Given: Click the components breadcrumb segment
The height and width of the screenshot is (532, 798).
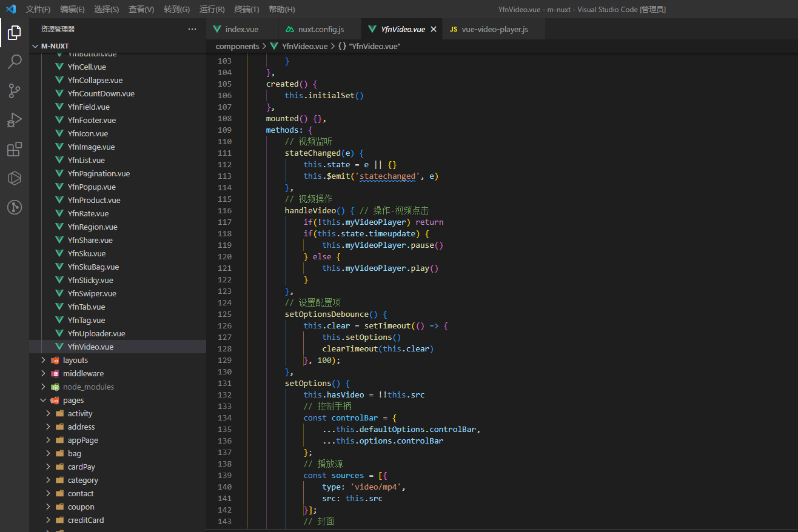Looking at the screenshot, I should (237, 46).
